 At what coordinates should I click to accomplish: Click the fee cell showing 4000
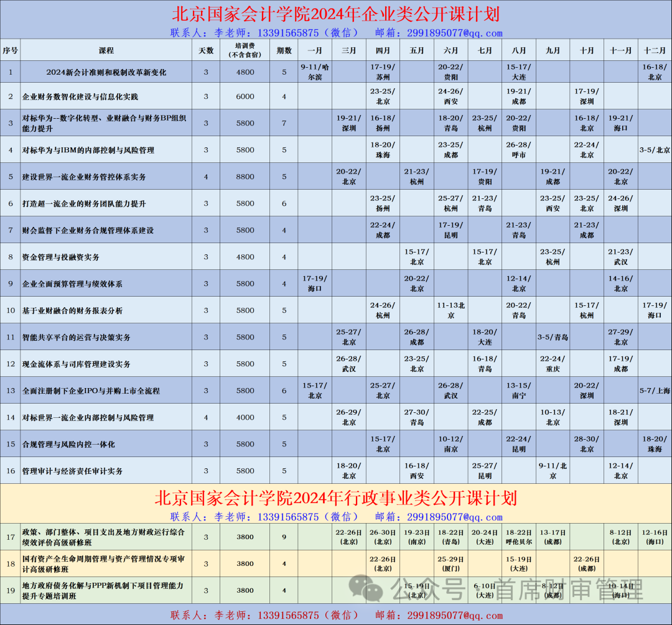pyautogui.click(x=245, y=417)
